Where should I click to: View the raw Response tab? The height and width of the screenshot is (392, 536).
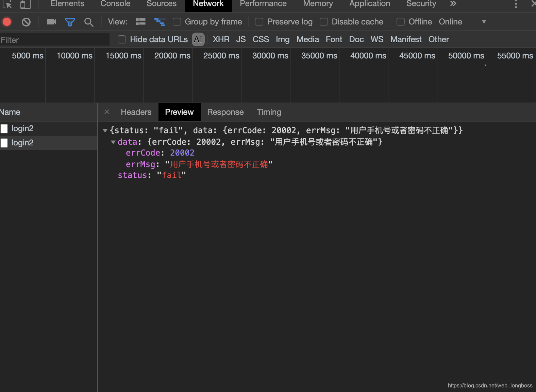pos(225,112)
